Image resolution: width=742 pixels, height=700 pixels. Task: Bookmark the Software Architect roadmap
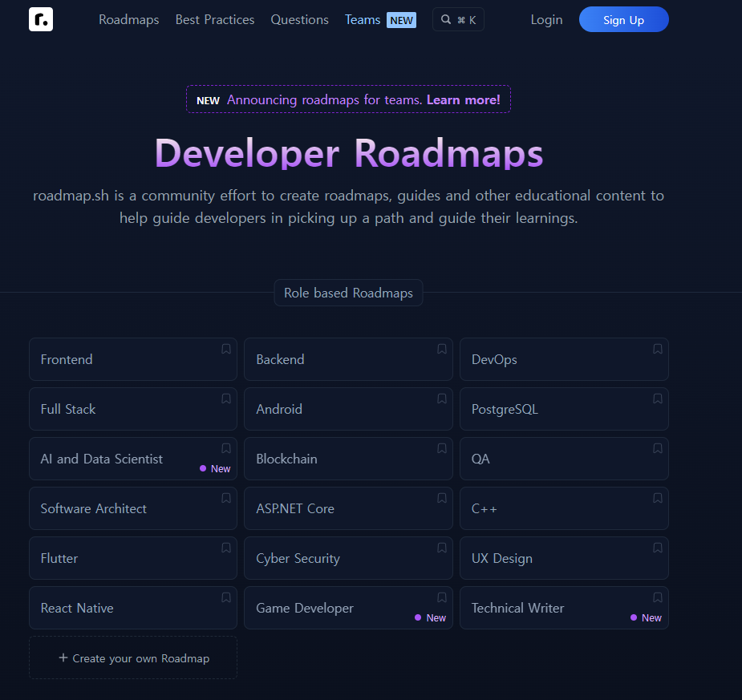[226, 498]
